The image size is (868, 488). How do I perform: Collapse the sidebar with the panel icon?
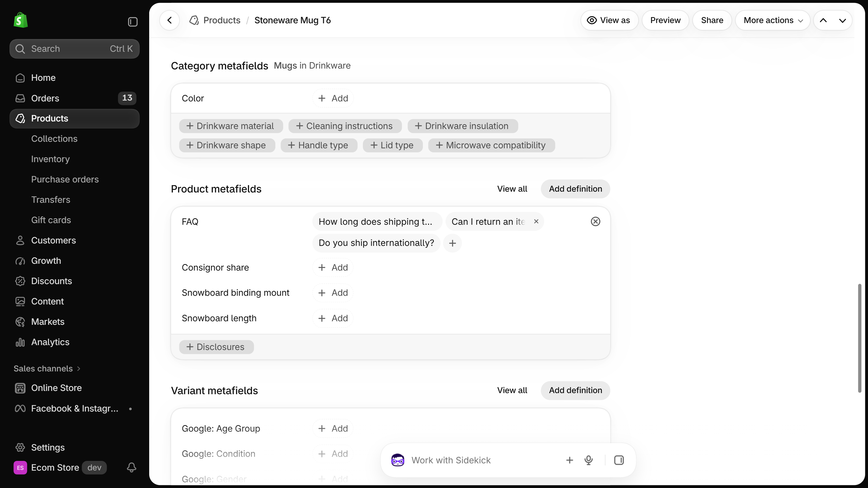coord(133,22)
